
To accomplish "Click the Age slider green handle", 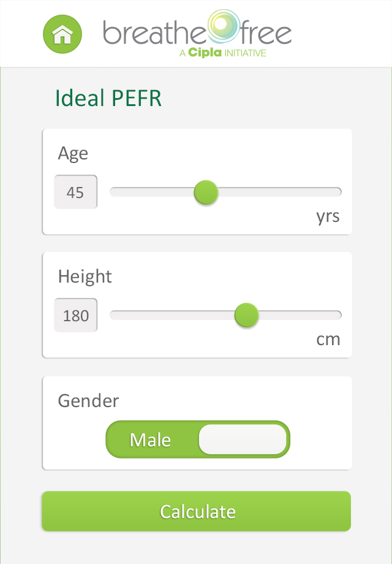I will point(206,192).
